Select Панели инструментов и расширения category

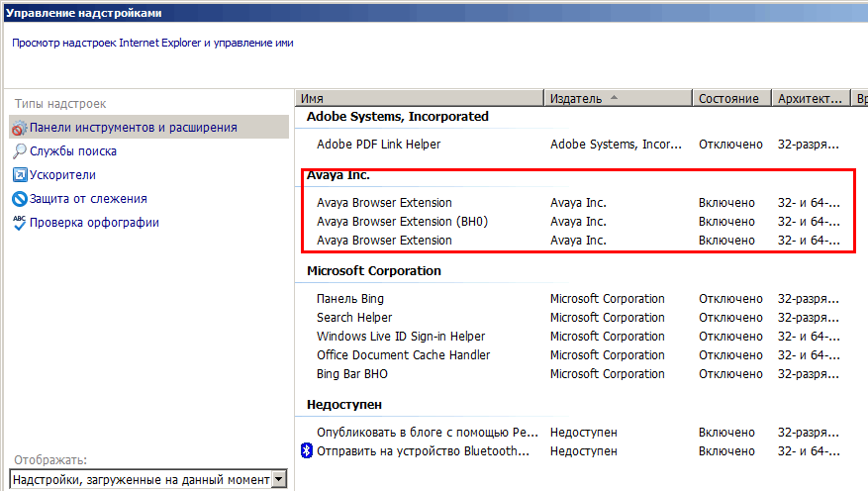pyautogui.click(x=148, y=128)
